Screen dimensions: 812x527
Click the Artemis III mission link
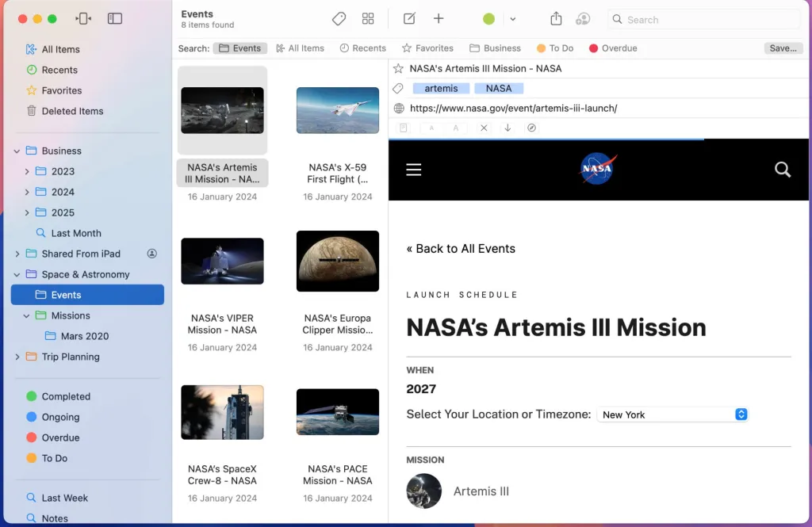click(x=481, y=491)
